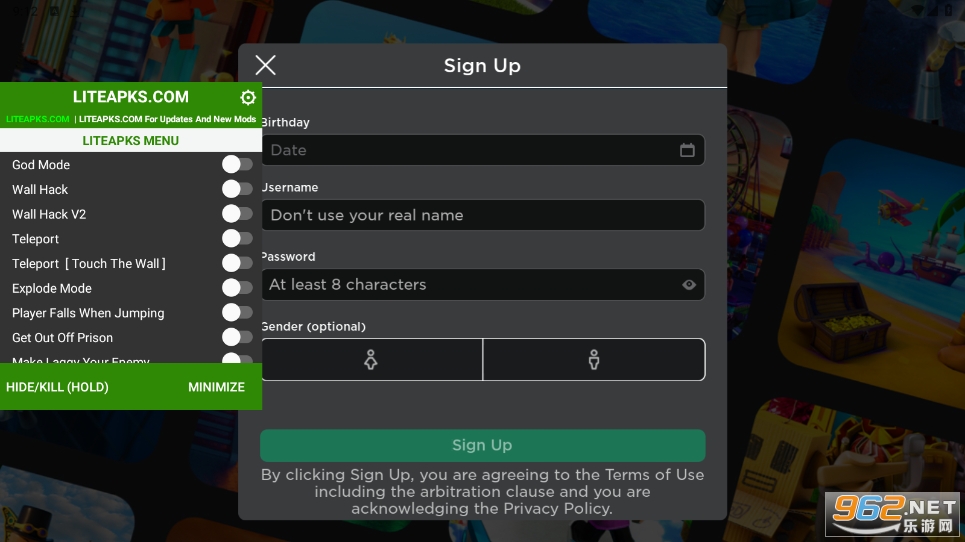965x542 pixels.
Task: Enable Player Falls When Jumping
Action: 238,312
